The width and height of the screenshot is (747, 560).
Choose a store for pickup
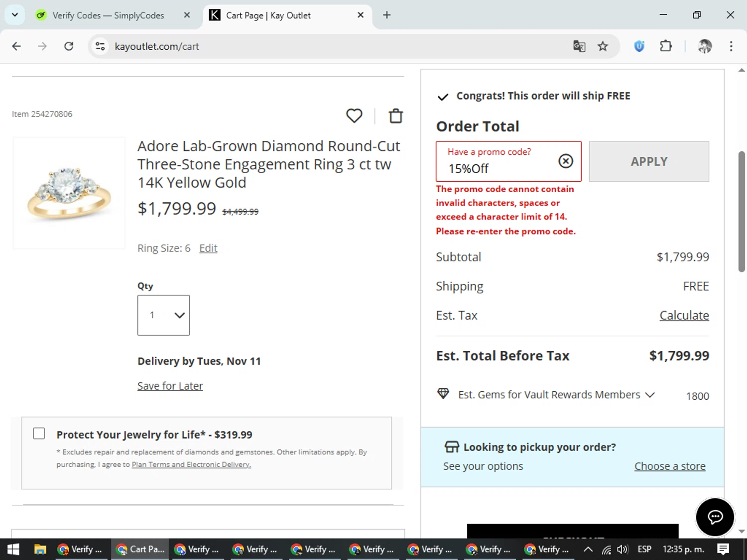670,466
